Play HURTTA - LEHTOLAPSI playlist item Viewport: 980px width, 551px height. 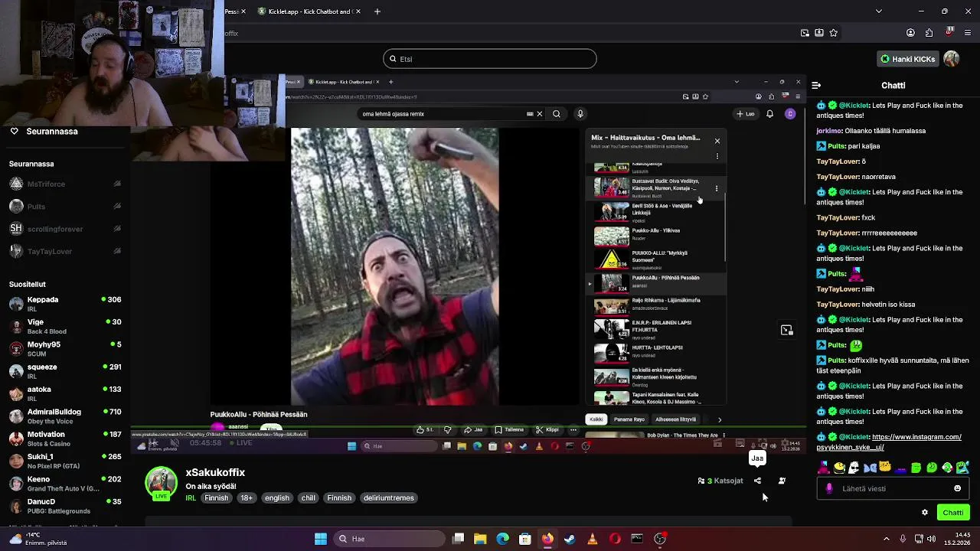655,352
